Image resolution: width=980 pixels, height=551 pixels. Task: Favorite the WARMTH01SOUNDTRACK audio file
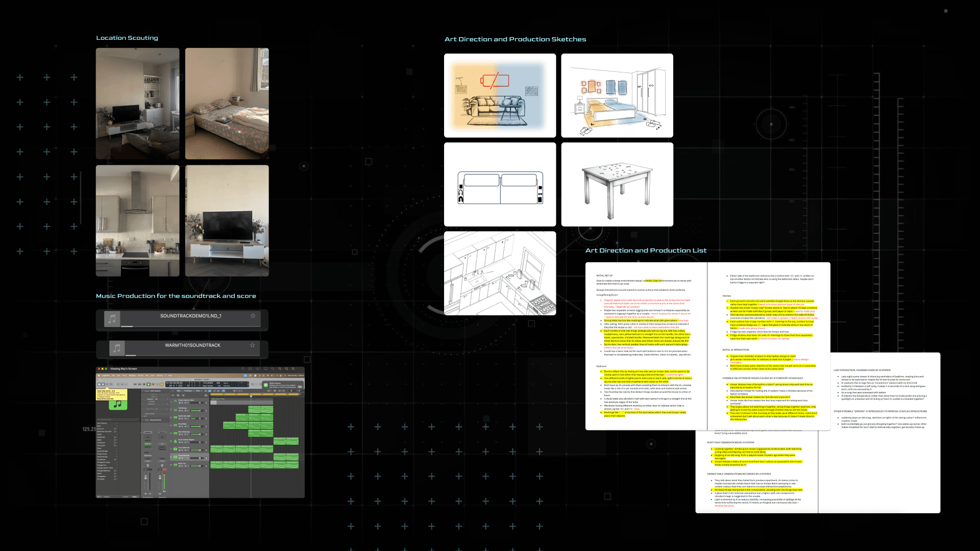[x=252, y=345]
